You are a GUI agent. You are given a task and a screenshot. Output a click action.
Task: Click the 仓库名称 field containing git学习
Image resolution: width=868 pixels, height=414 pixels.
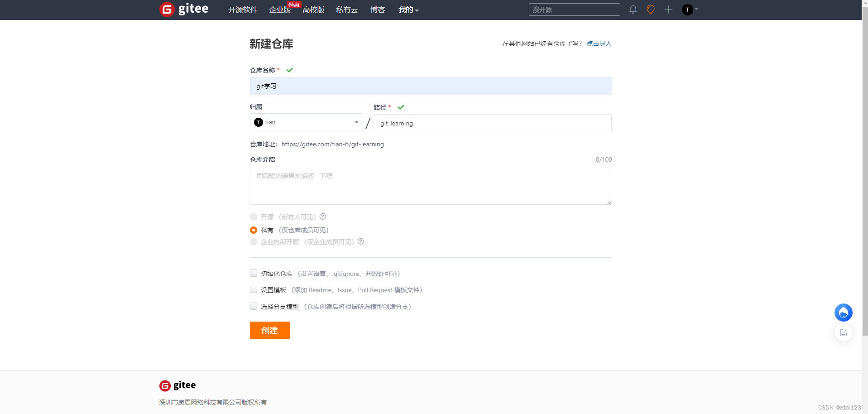(x=431, y=86)
